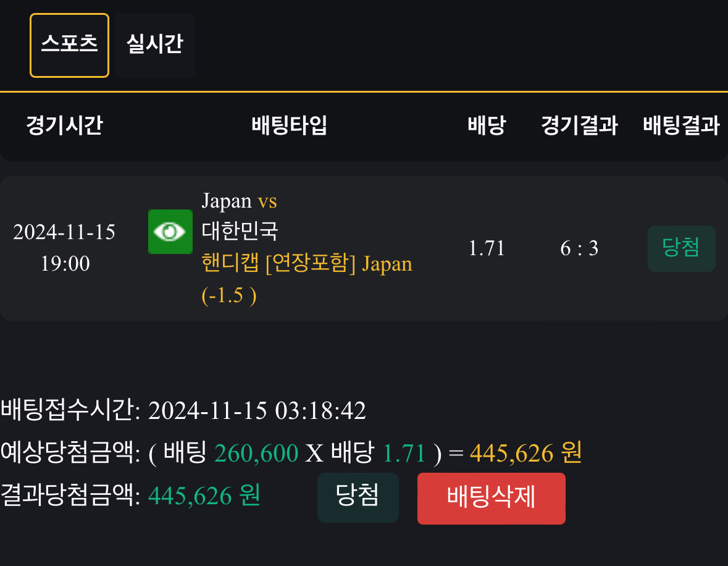The height and width of the screenshot is (566, 728).
Task: Click the green eye icon beside Japan match
Action: coord(170,232)
